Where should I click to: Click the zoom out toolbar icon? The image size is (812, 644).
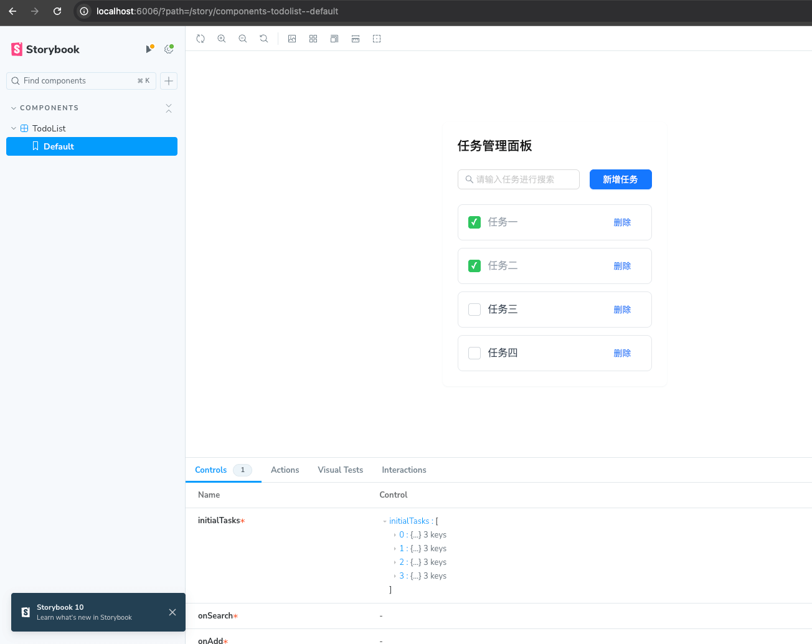coord(243,39)
